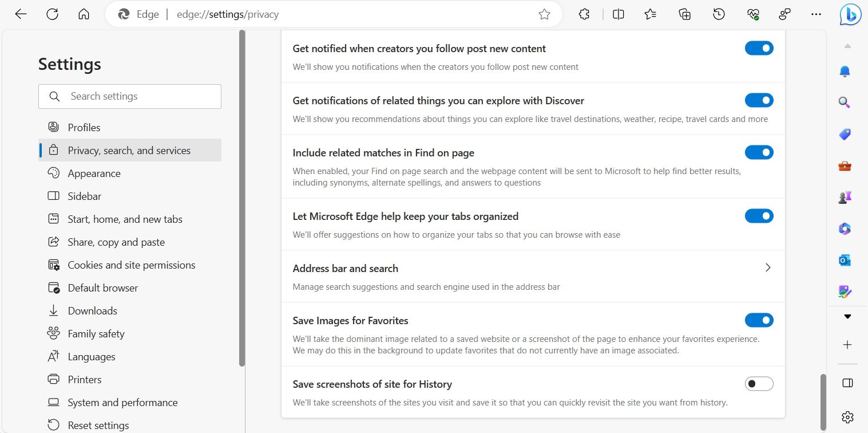Image resolution: width=868 pixels, height=433 pixels.
Task: Click the Shopping tag icon in sidebar
Action: click(x=845, y=135)
